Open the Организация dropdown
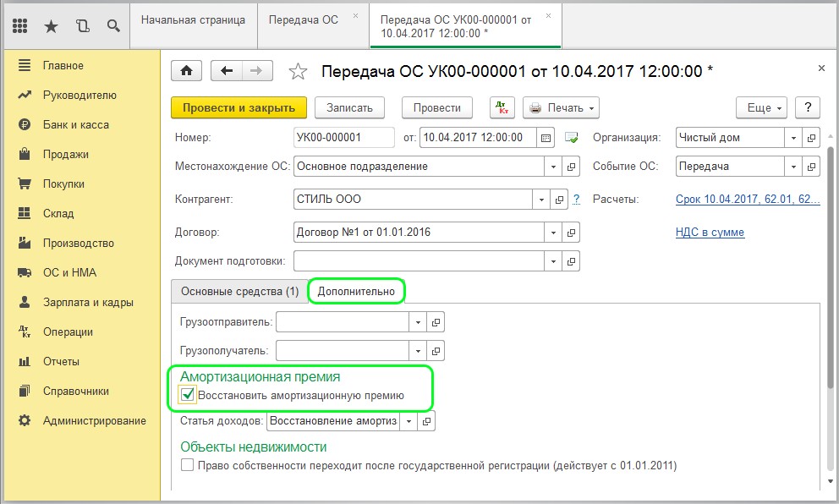839x504 pixels. coord(792,137)
